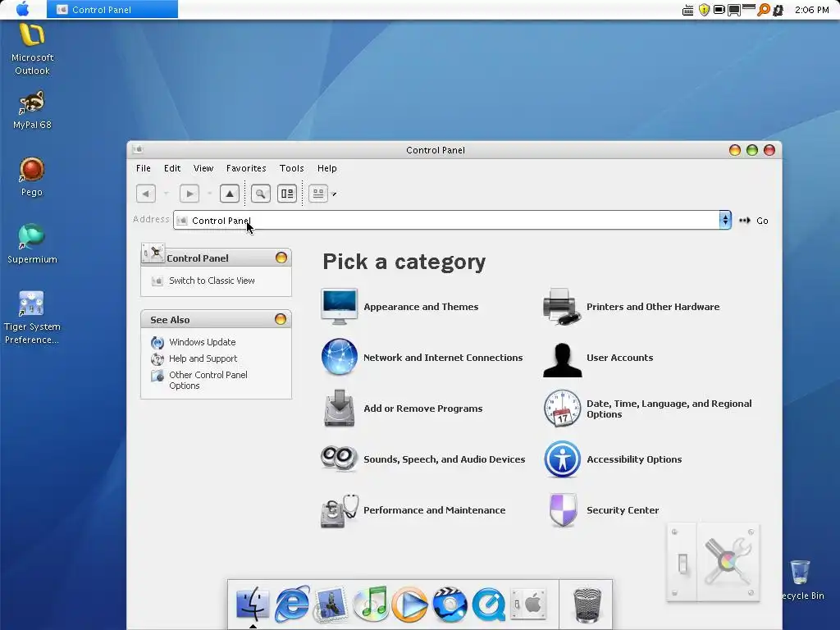Click the Security Center text link
This screenshot has height=630, width=840.
coord(623,510)
